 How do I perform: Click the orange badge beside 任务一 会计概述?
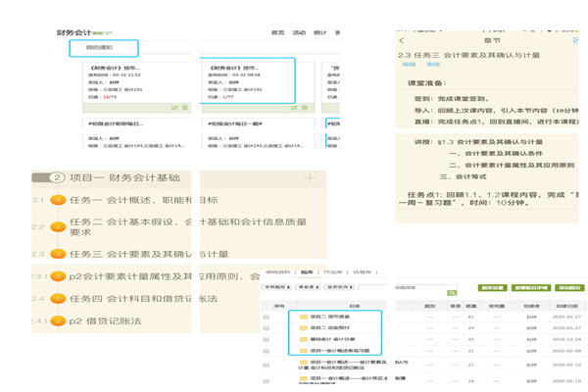57,201
